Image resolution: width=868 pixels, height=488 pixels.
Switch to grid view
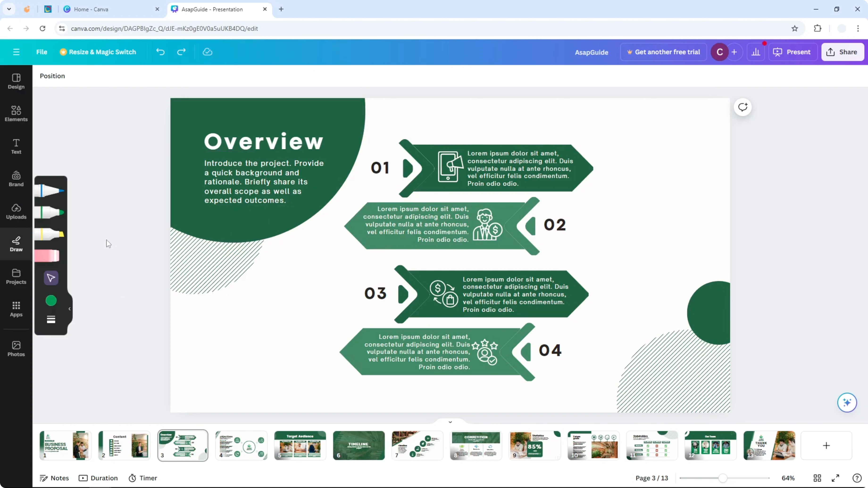point(817,478)
